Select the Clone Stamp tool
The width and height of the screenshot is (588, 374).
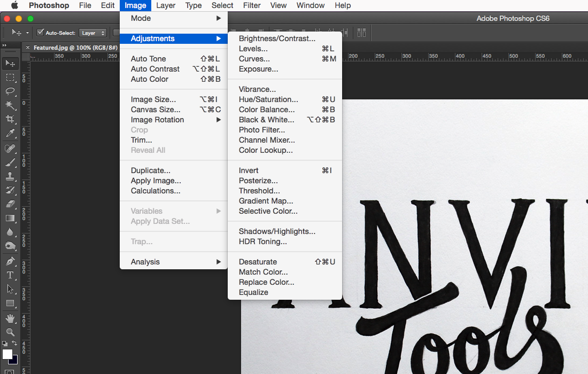click(x=10, y=176)
